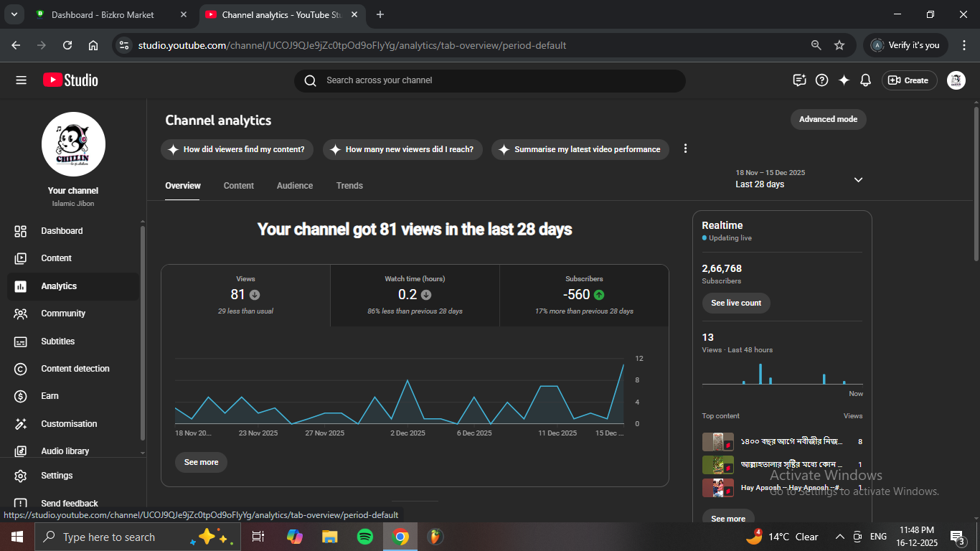Image resolution: width=980 pixels, height=551 pixels.
Task: Open the notifications bell
Action: coord(866,80)
